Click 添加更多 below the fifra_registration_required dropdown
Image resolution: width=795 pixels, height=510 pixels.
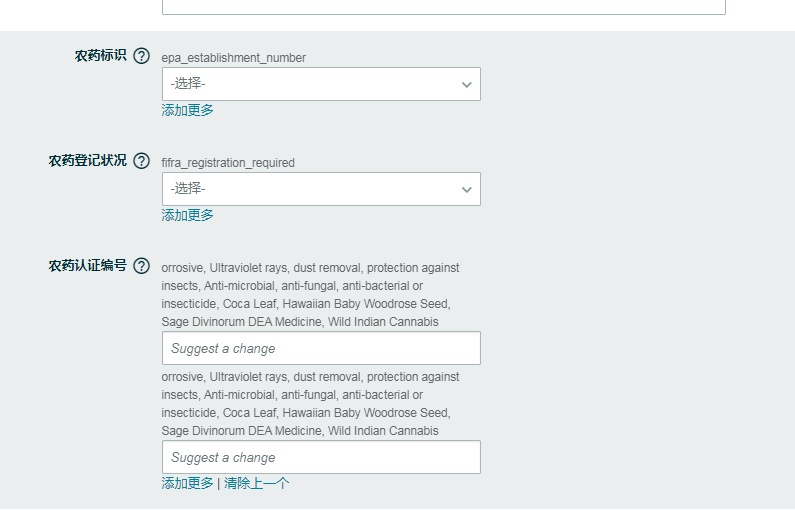pos(187,215)
